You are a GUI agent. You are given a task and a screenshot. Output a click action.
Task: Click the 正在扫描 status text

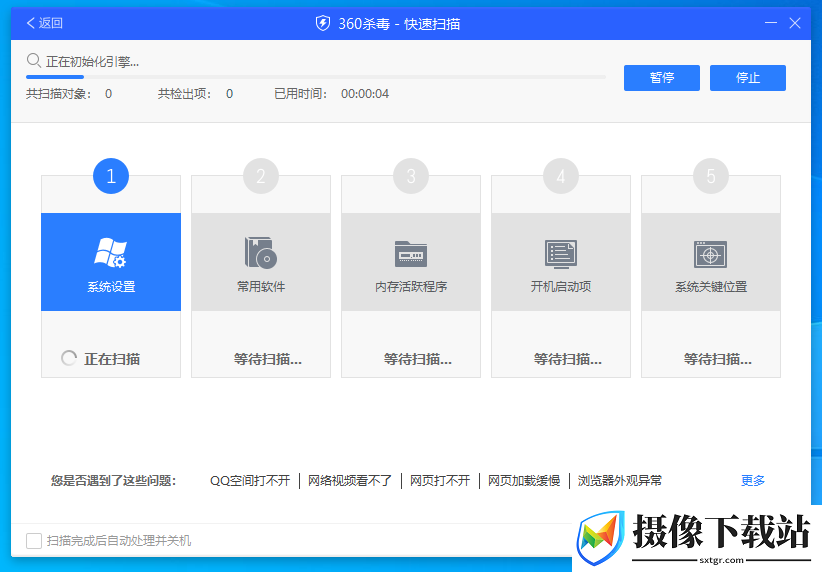(x=112, y=359)
